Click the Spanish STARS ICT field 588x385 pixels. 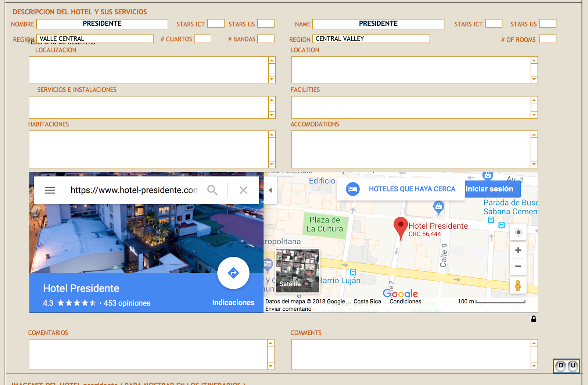[216, 24]
